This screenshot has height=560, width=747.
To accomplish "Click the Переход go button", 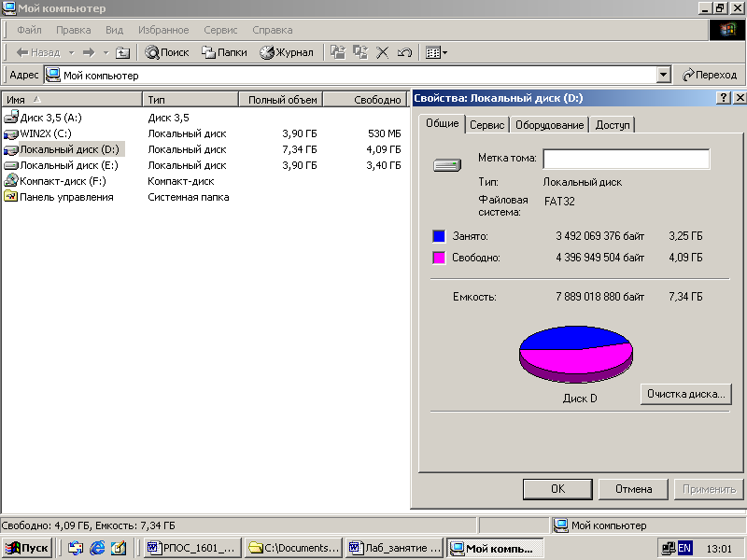I will (x=710, y=75).
